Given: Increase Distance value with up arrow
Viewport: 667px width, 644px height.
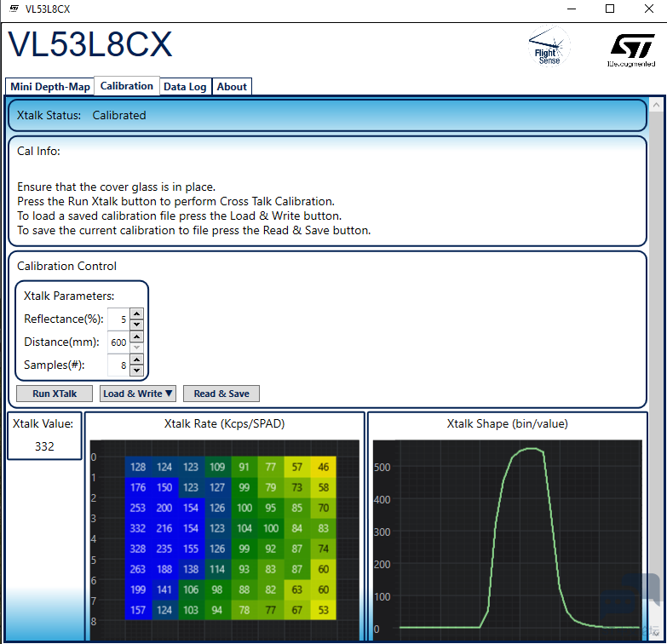Looking at the screenshot, I should tap(137, 336).
